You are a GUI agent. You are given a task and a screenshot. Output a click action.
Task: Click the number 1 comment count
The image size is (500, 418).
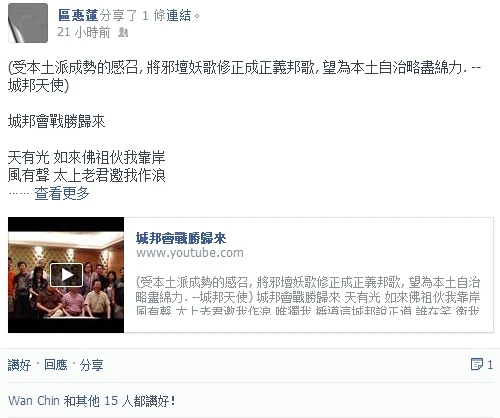click(x=490, y=365)
